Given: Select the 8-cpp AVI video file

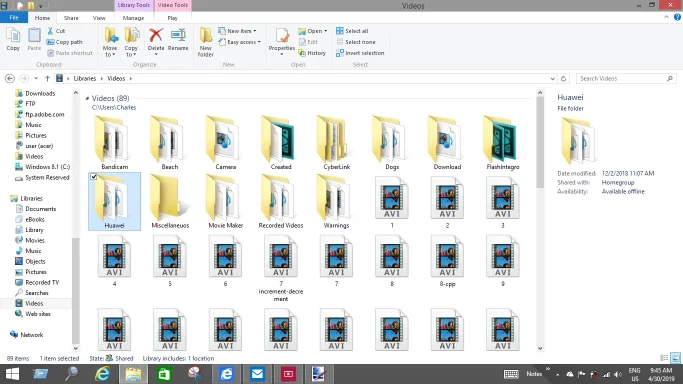Looking at the screenshot, I should 447,261.
